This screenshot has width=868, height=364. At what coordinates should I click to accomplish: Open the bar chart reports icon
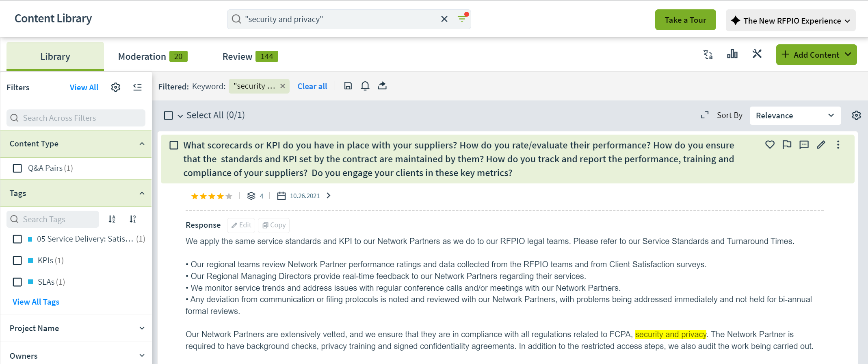click(x=732, y=54)
